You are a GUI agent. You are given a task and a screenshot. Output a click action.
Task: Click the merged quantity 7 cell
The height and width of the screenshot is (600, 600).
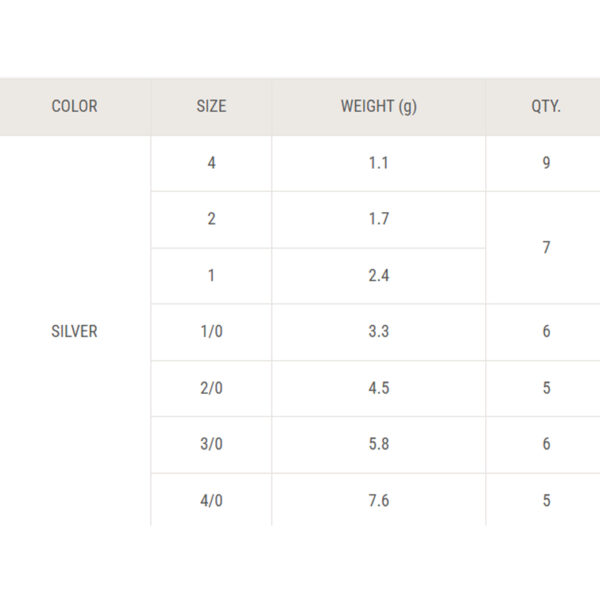coord(543,248)
